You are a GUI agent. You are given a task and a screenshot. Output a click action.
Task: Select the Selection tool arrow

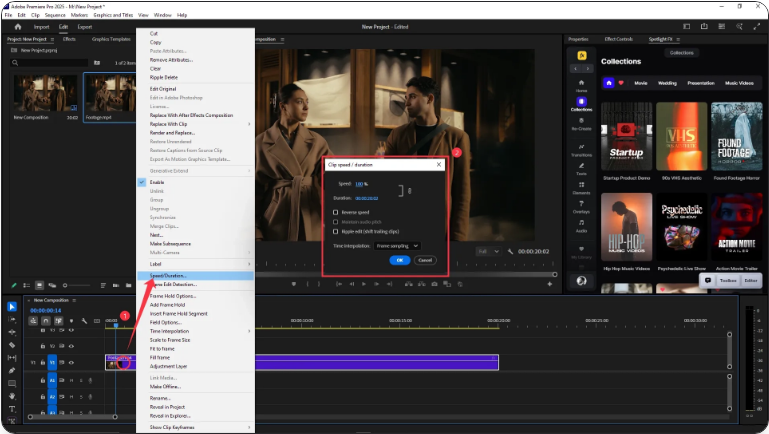pyautogui.click(x=12, y=306)
